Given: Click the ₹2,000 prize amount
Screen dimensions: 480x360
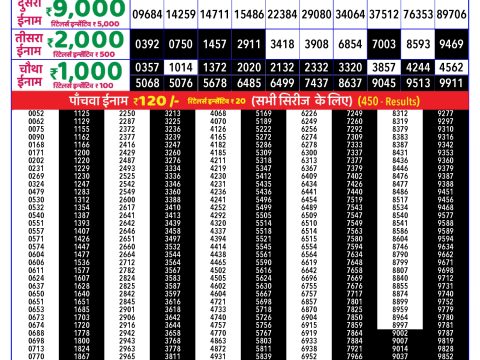Looking at the screenshot, I should click(86, 40).
